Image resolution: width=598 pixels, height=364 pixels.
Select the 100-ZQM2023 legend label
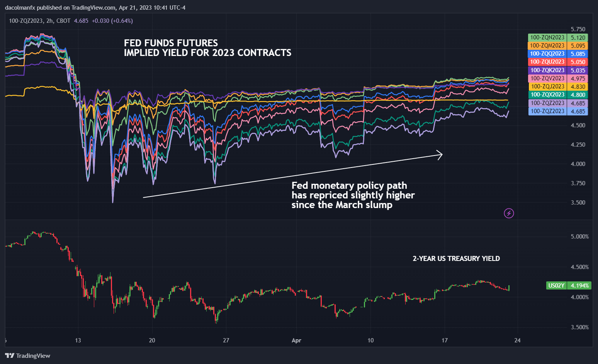tap(547, 46)
